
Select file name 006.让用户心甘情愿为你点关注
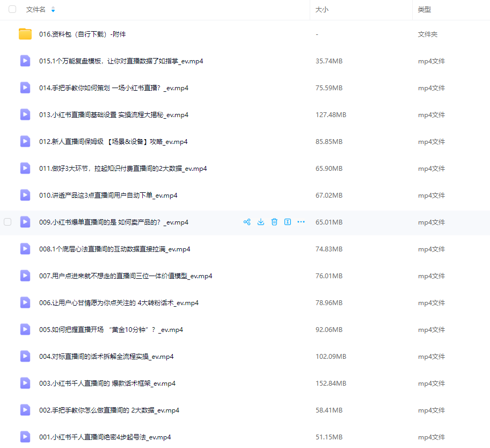[x=119, y=303]
